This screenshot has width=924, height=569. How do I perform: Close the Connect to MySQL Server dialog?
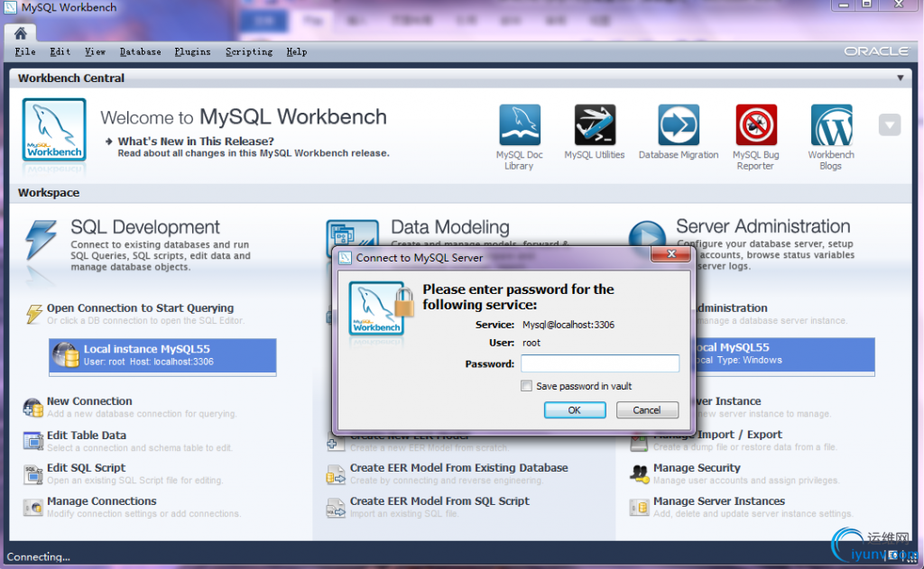670,254
